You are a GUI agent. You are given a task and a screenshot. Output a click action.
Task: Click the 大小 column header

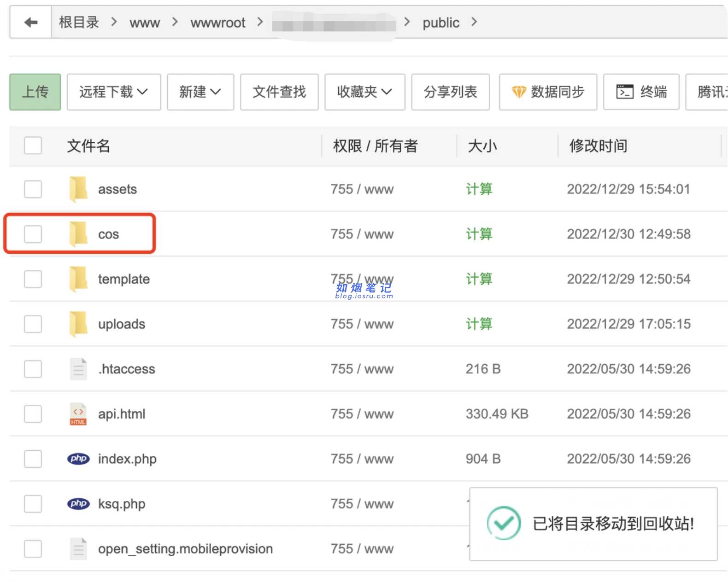pyautogui.click(x=482, y=146)
